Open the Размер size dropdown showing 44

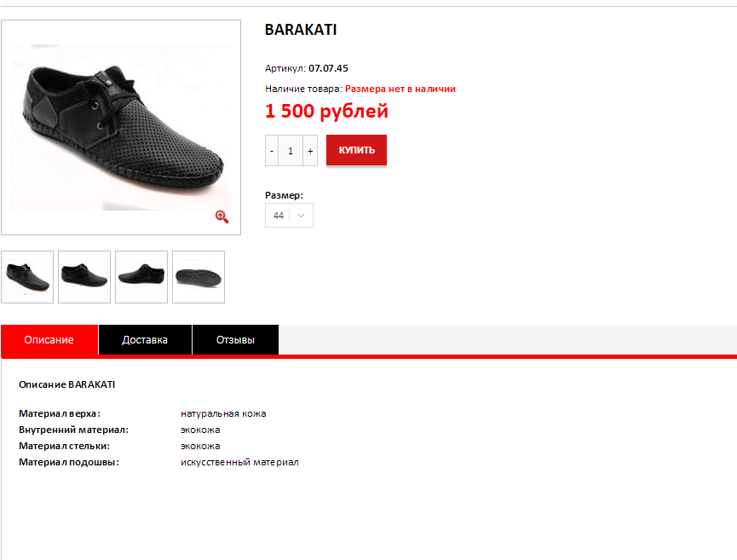click(x=289, y=216)
